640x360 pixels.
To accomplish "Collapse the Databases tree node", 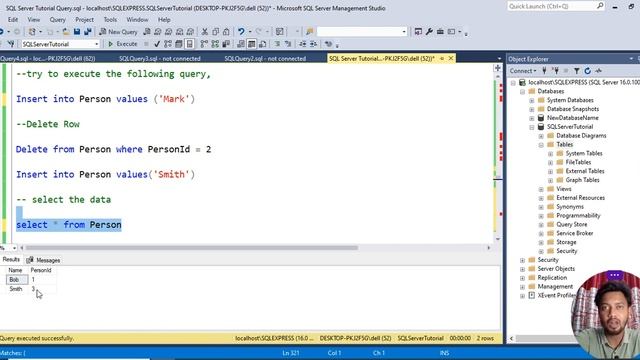I will [522, 91].
